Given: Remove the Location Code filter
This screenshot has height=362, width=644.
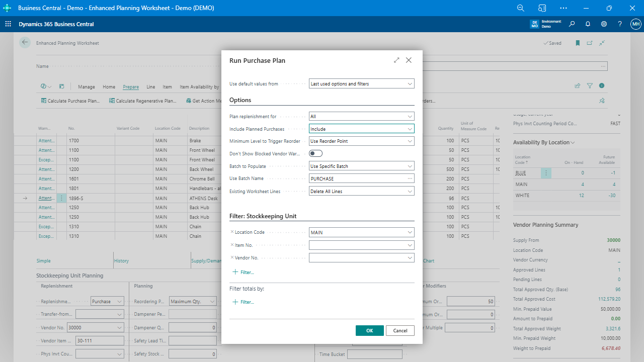Looking at the screenshot, I should tap(231, 232).
